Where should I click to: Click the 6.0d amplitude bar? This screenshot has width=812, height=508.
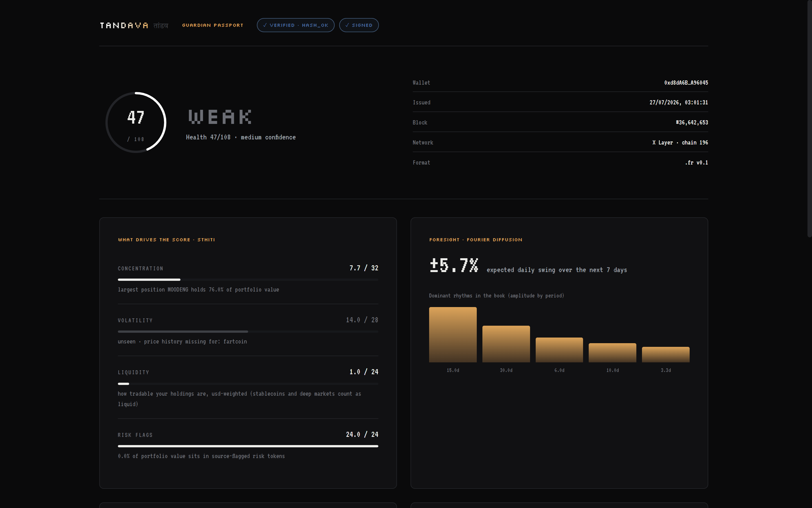click(559, 350)
